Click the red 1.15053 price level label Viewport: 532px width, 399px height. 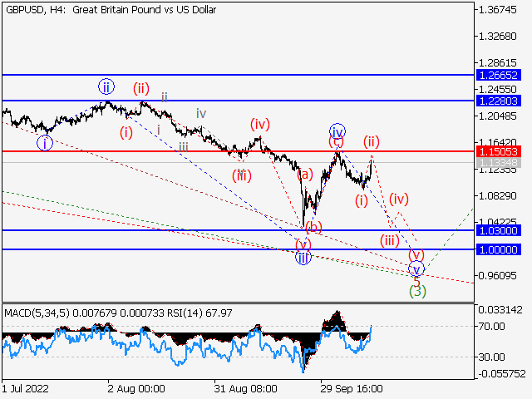(x=499, y=151)
